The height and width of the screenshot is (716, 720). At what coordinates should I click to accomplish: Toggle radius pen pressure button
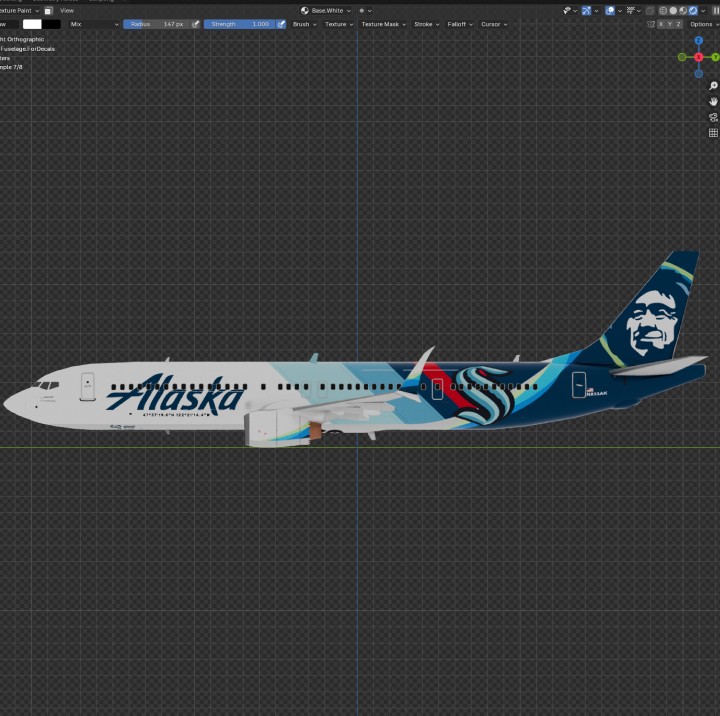coord(196,24)
